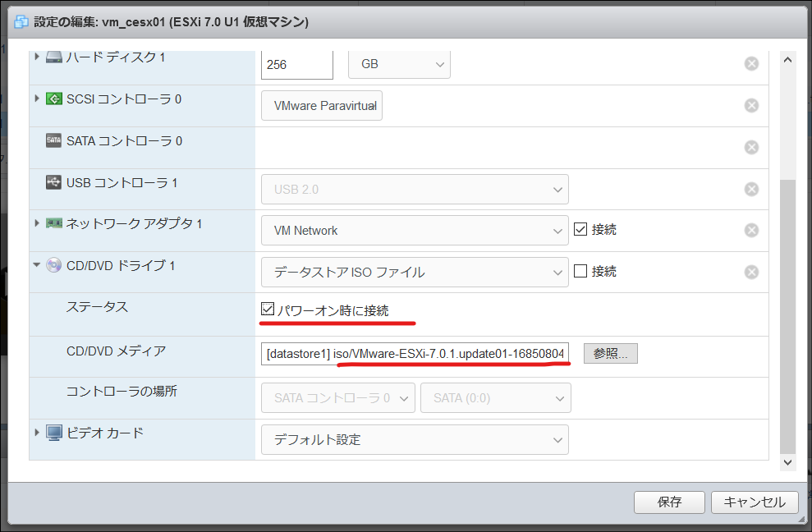Click the 保存 button

(669, 502)
